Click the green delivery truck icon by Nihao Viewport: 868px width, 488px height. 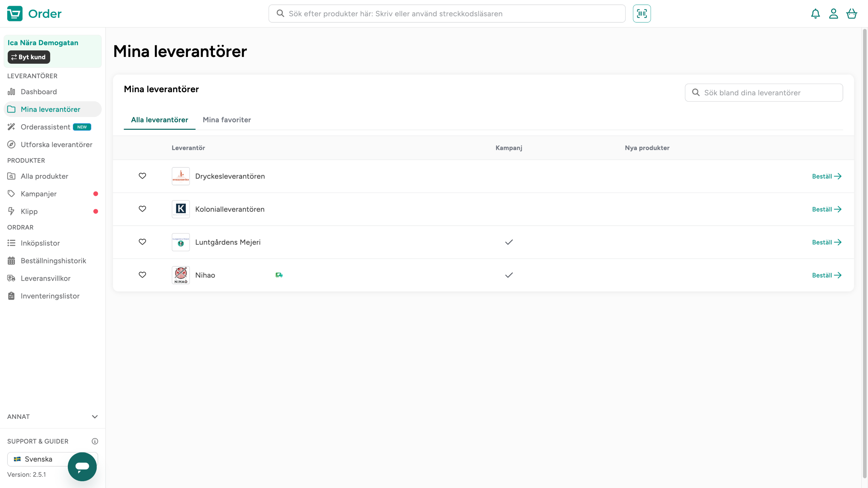[279, 275]
